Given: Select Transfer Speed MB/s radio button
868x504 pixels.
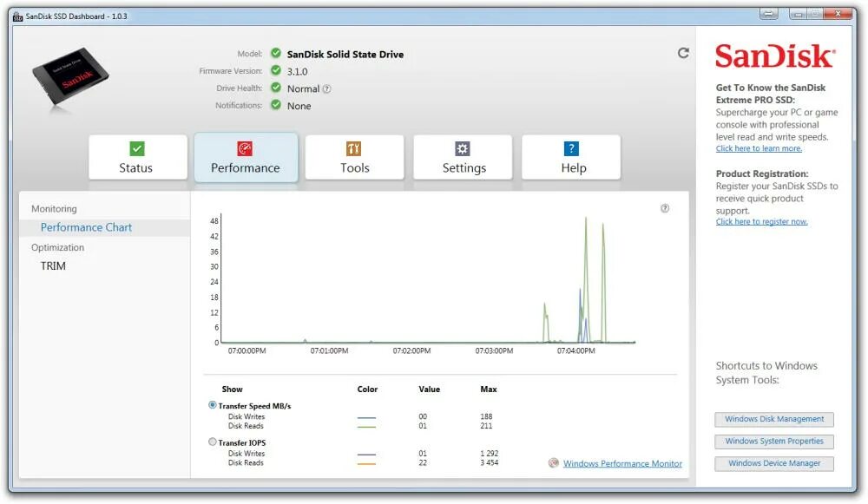Looking at the screenshot, I should (x=212, y=405).
